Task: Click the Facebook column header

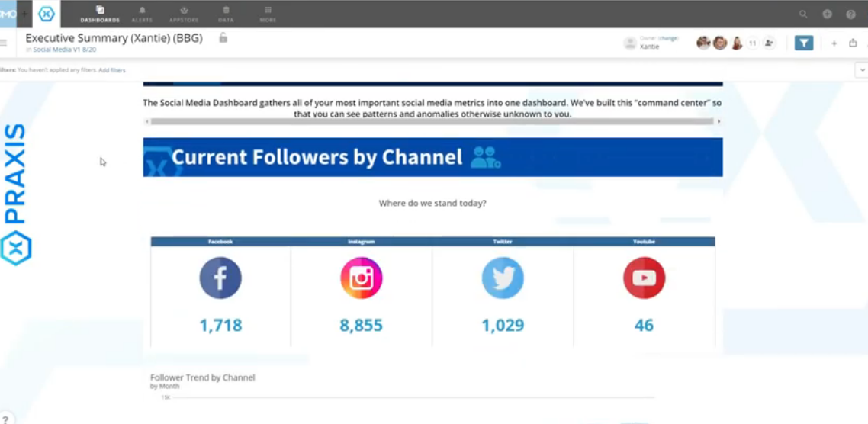Action: pos(220,241)
